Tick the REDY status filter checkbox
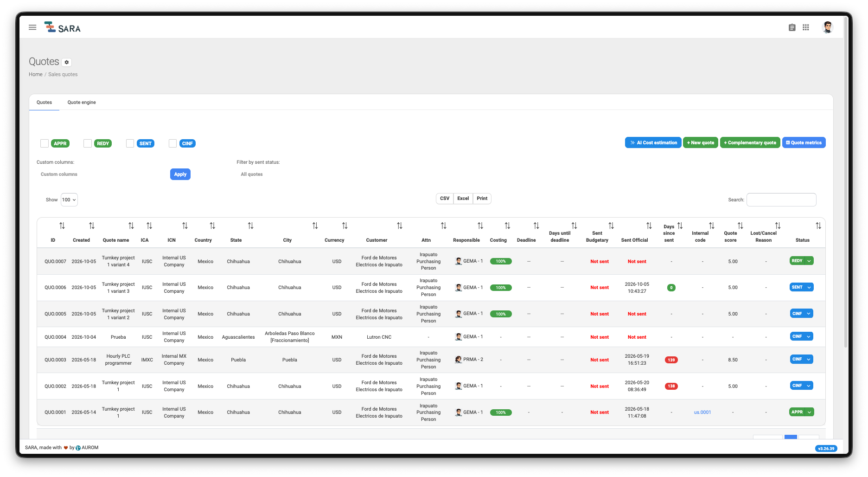Screen dimensions: 868x477 click(x=88, y=143)
